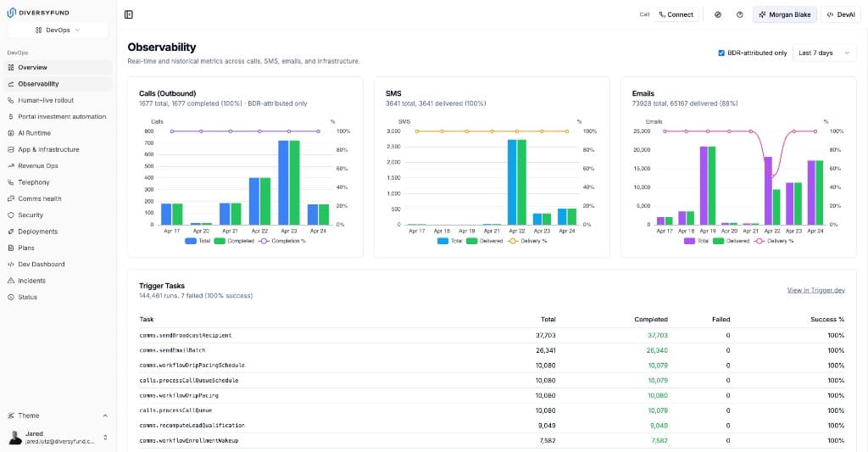The image size is (868, 452).
Task: Toggle Total series in Calls chart legend
Action: click(198, 241)
